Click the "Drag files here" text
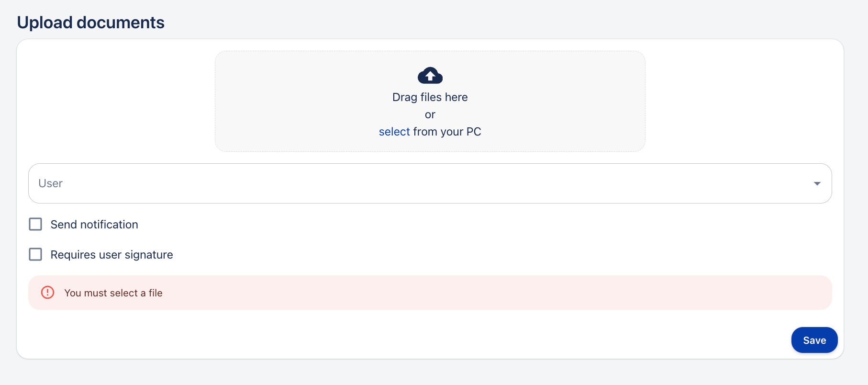The height and width of the screenshot is (385, 868). tap(430, 97)
